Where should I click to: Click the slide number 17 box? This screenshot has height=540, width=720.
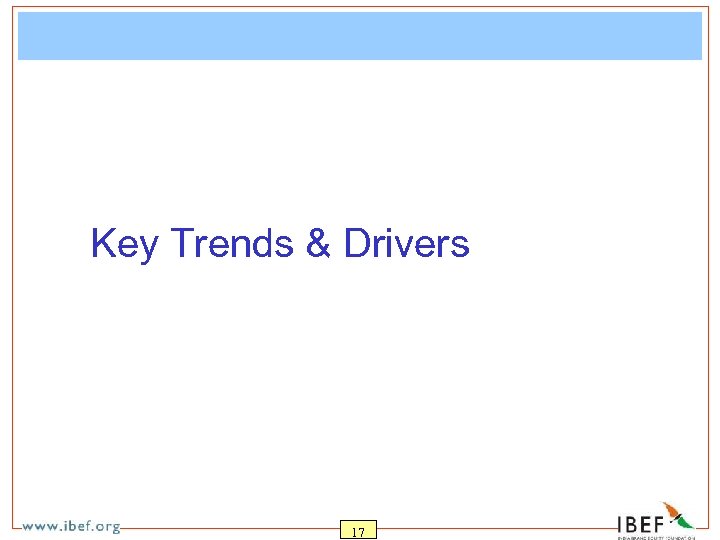coord(358,530)
